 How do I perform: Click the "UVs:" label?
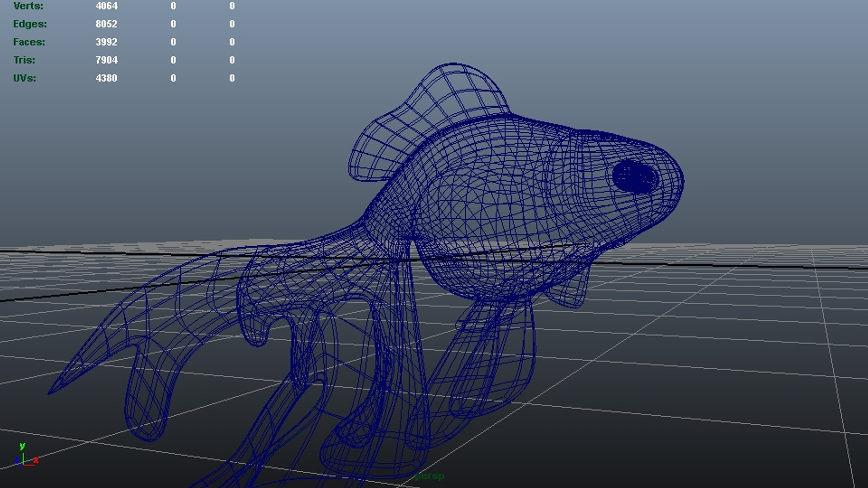click(24, 78)
